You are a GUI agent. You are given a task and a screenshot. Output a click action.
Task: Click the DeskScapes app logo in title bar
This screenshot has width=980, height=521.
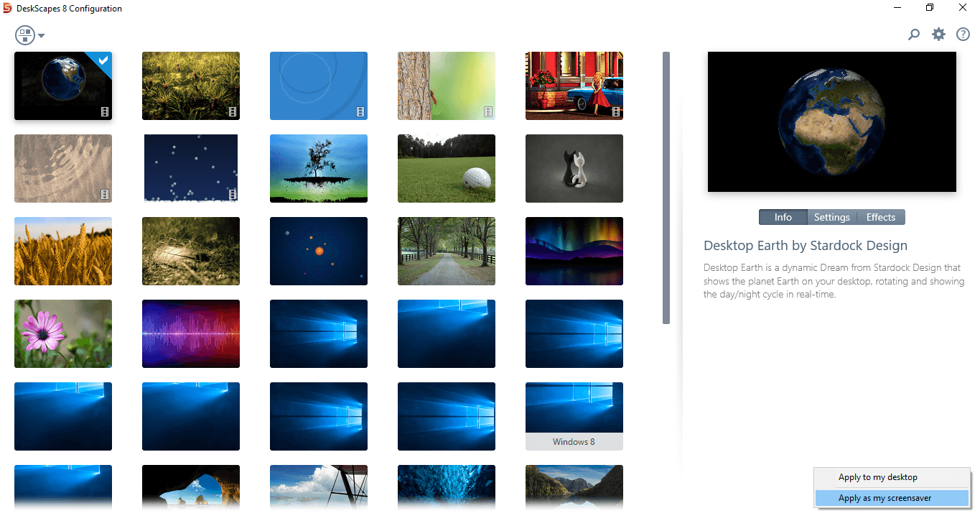[x=7, y=9]
